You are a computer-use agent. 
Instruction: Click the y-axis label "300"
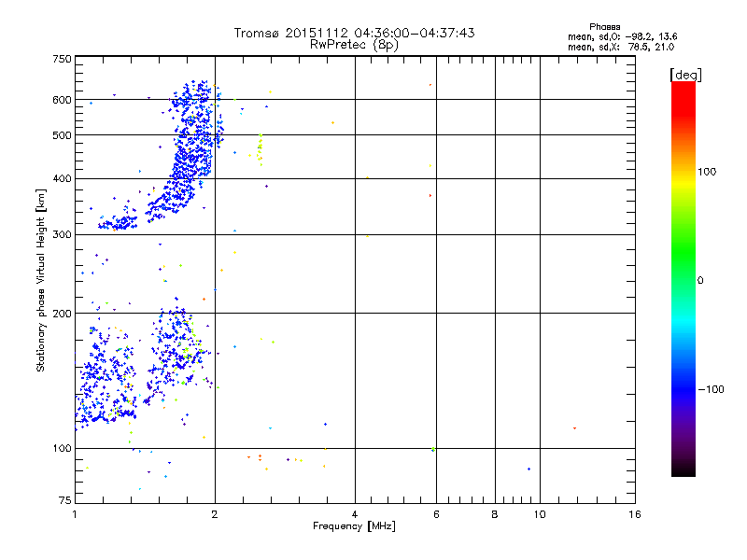coord(62,234)
